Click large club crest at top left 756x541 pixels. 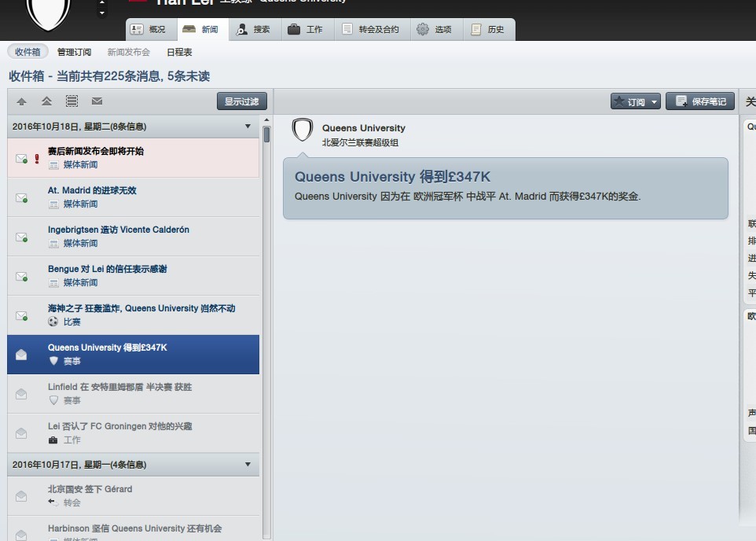(48, 13)
